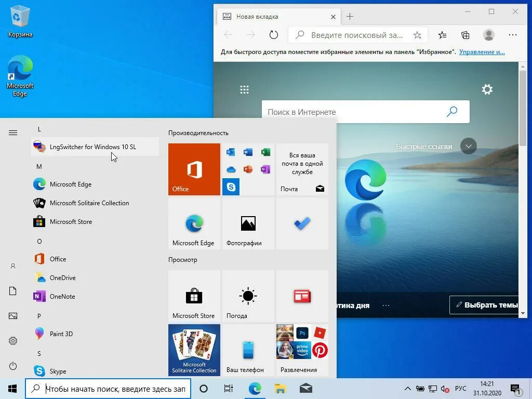Open Skype from the app list
The height and width of the screenshot is (399, 532).
coord(95,371)
